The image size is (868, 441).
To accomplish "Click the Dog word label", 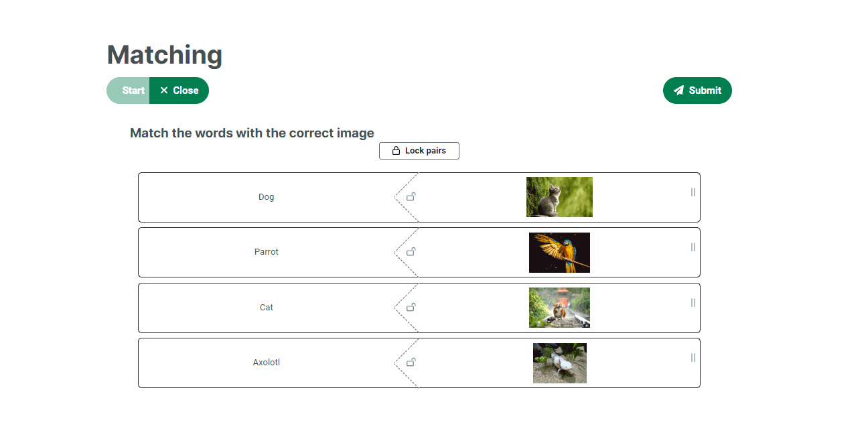I will [x=267, y=197].
